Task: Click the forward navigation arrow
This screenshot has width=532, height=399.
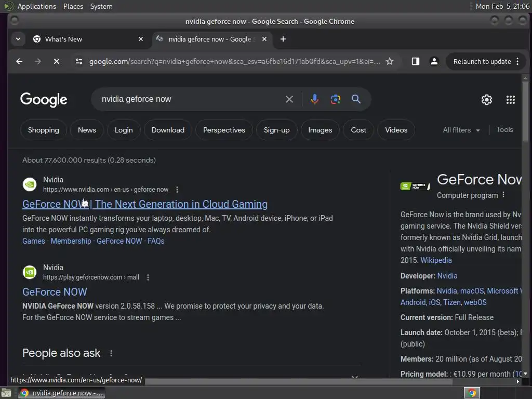Action: (38, 61)
